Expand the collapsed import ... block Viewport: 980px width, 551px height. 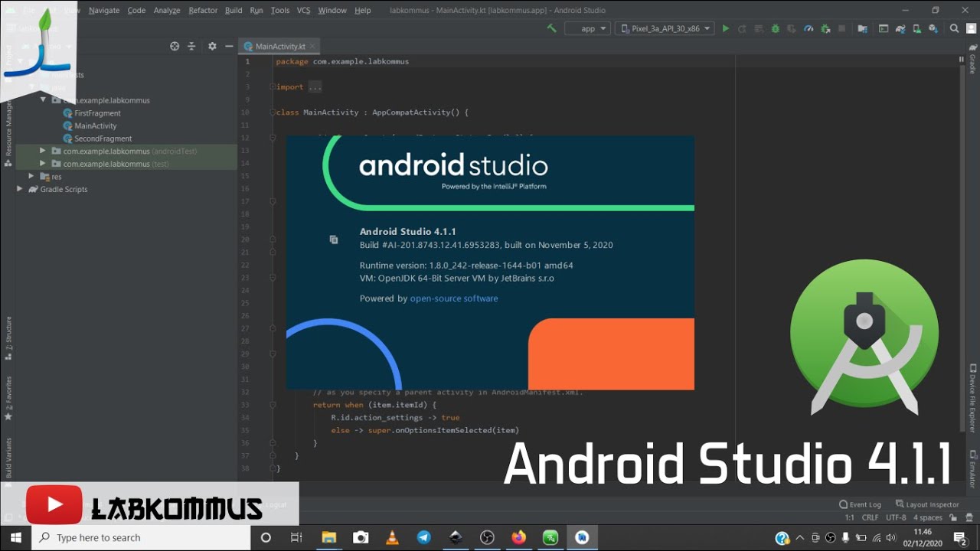pos(315,86)
